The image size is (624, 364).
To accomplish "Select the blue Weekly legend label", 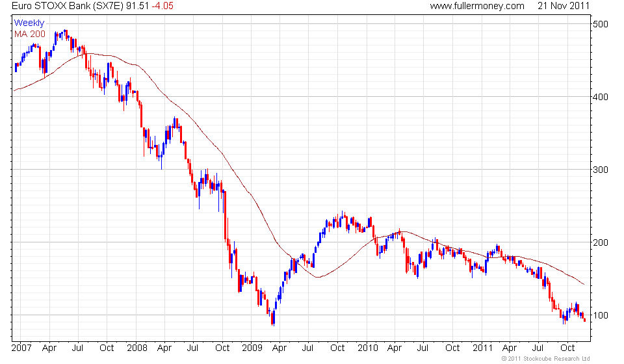I will coord(29,23).
